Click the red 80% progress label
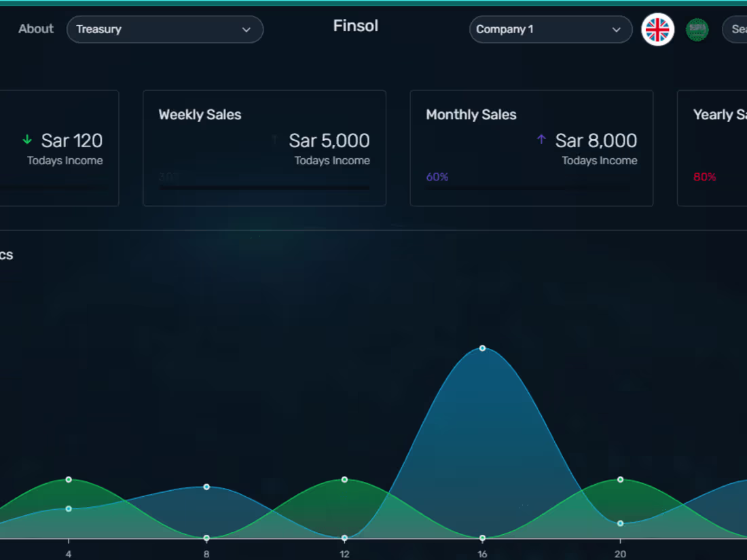 pos(705,177)
